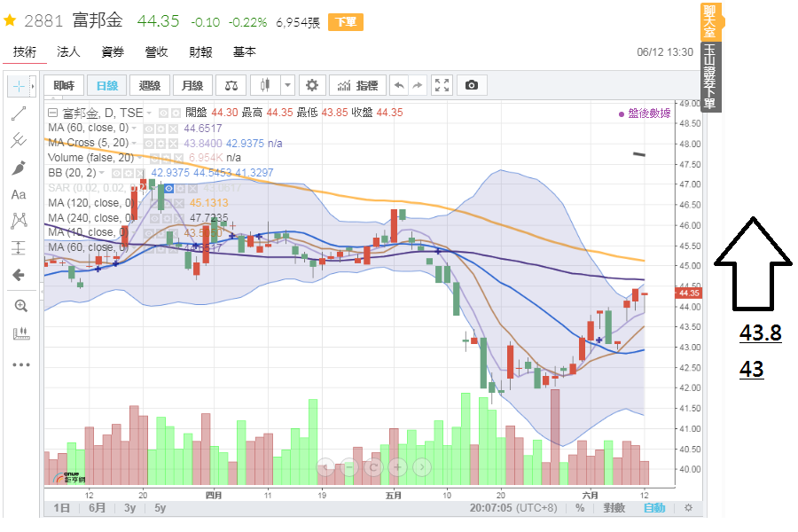
Task: Select the trend line drawing tool
Action: click(19, 113)
